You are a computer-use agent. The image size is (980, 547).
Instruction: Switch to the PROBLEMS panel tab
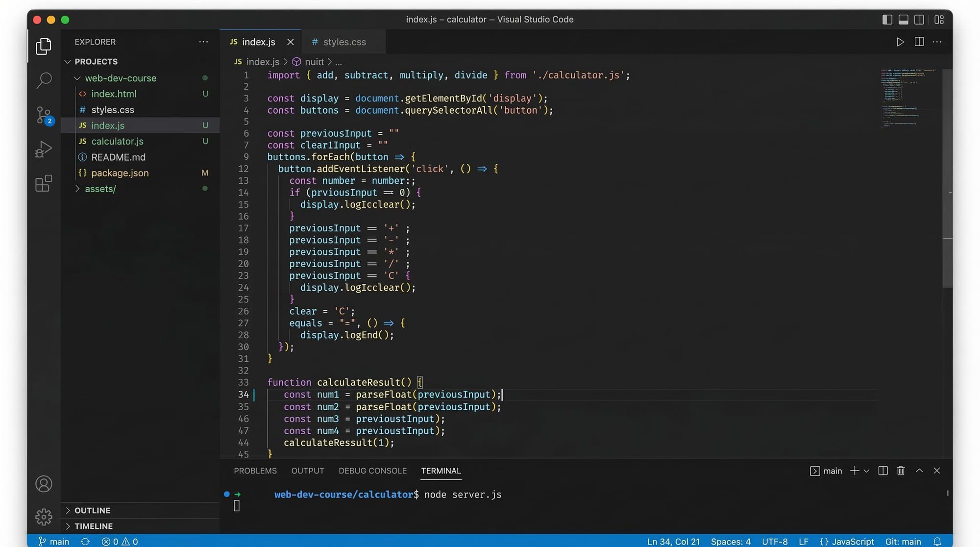255,471
